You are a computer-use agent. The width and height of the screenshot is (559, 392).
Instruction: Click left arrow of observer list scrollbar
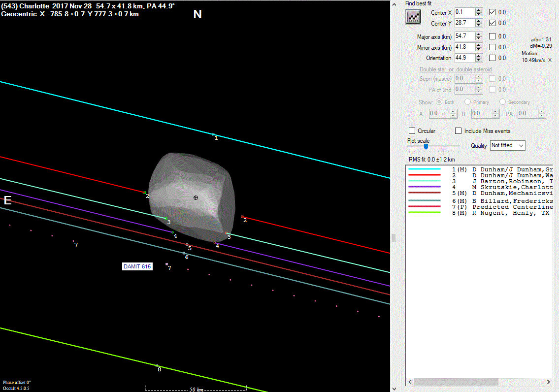coord(410,382)
